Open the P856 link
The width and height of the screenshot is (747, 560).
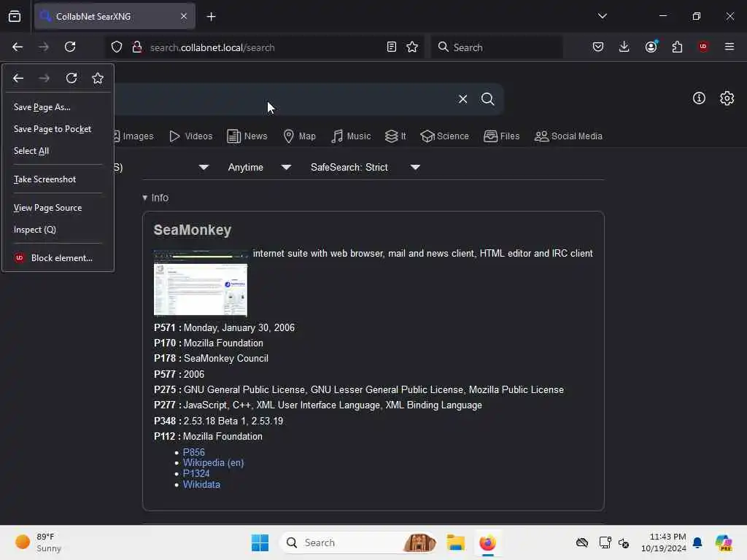click(x=194, y=452)
